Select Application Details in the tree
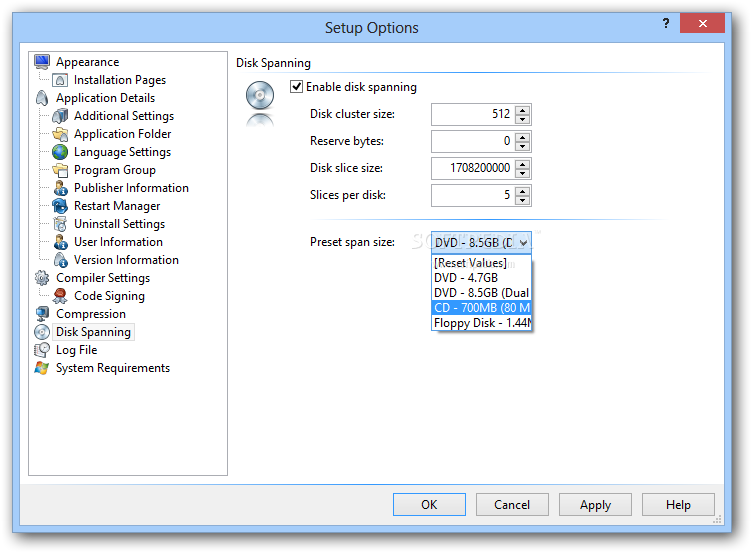The image size is (752, 553). pyautogui.click(x=106, y=98)
